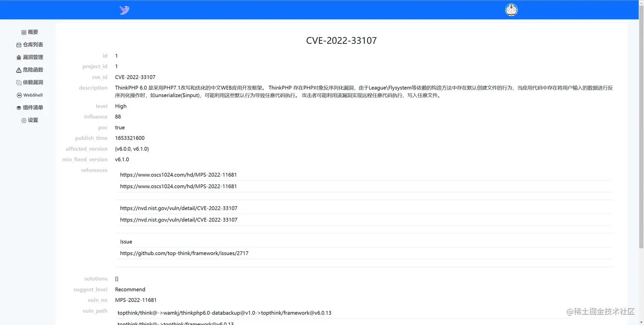This screenshot has height=325, width=644.
Task: Open 漏洞管理 page
Action: point(29,58)
